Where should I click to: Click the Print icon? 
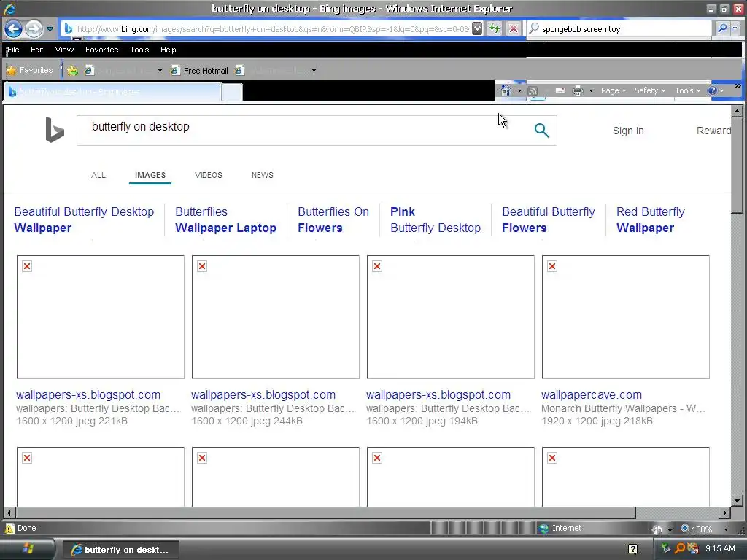(x=578, y=90)
